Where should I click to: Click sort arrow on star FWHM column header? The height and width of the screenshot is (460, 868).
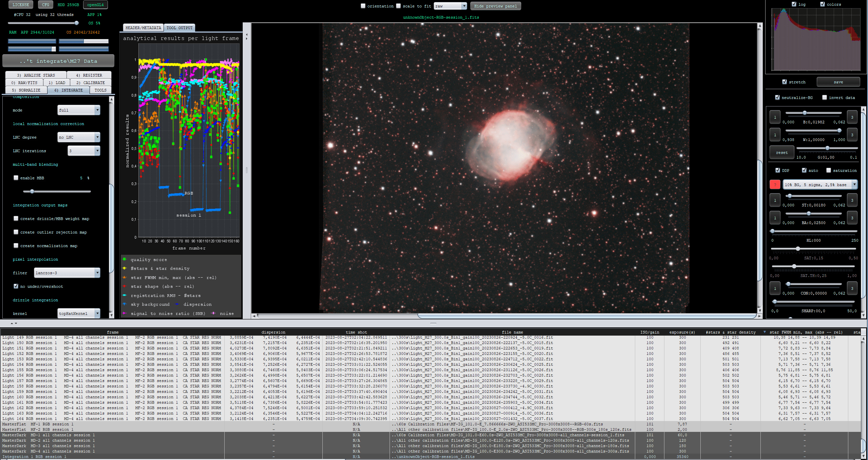765,332
